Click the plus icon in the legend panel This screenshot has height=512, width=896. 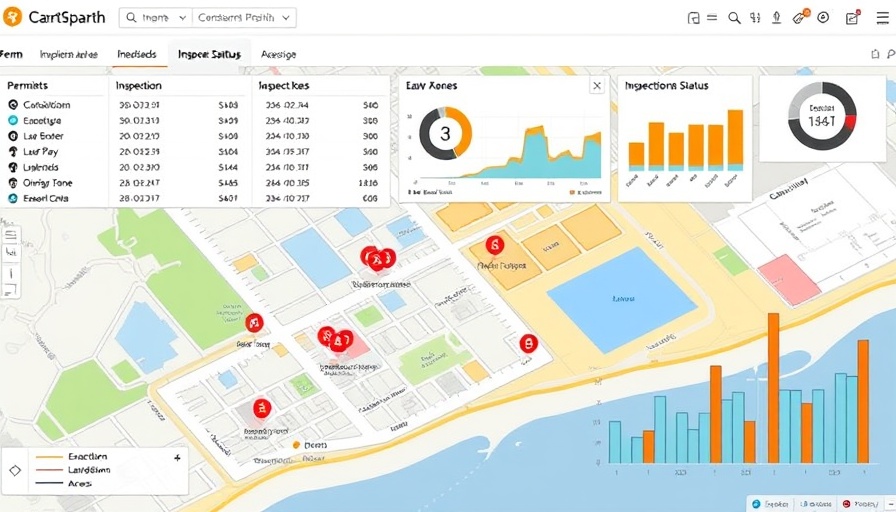(x=178, y=458)
